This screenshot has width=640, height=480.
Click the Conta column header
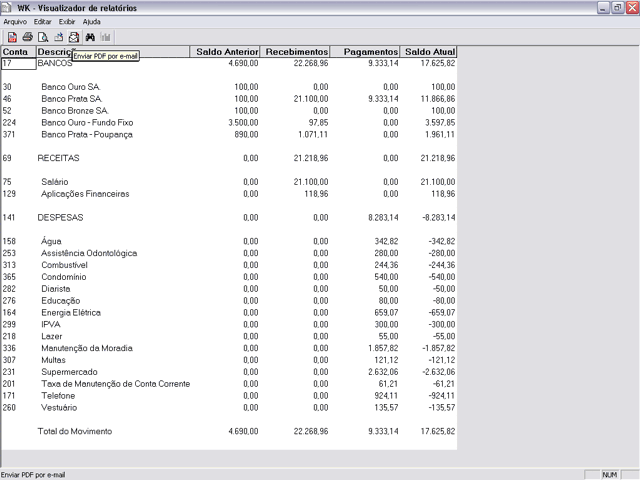pyautogui.click(x=17, y=51)
